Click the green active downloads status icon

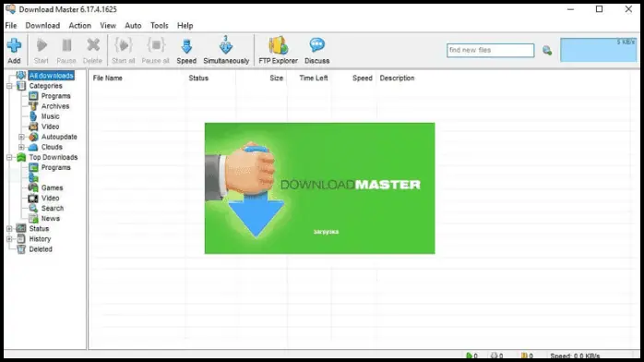(x=469, y=356)
